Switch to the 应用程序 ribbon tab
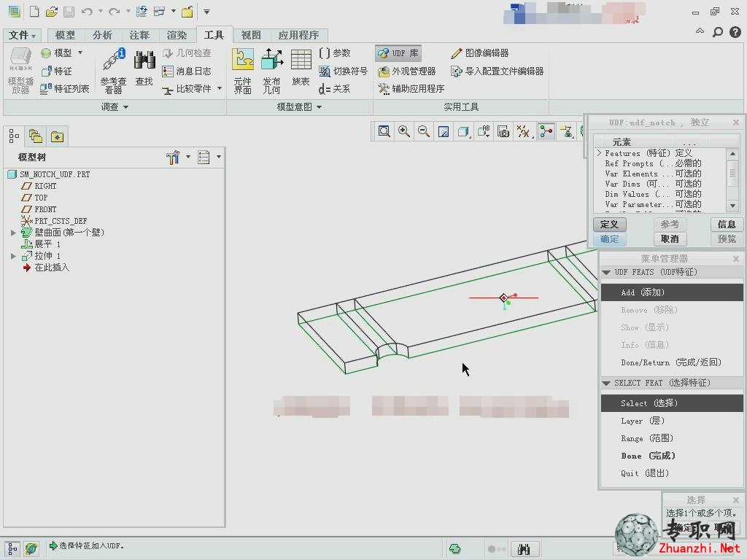This screenshot has width=747, height=560. click(x=298, y=35)
